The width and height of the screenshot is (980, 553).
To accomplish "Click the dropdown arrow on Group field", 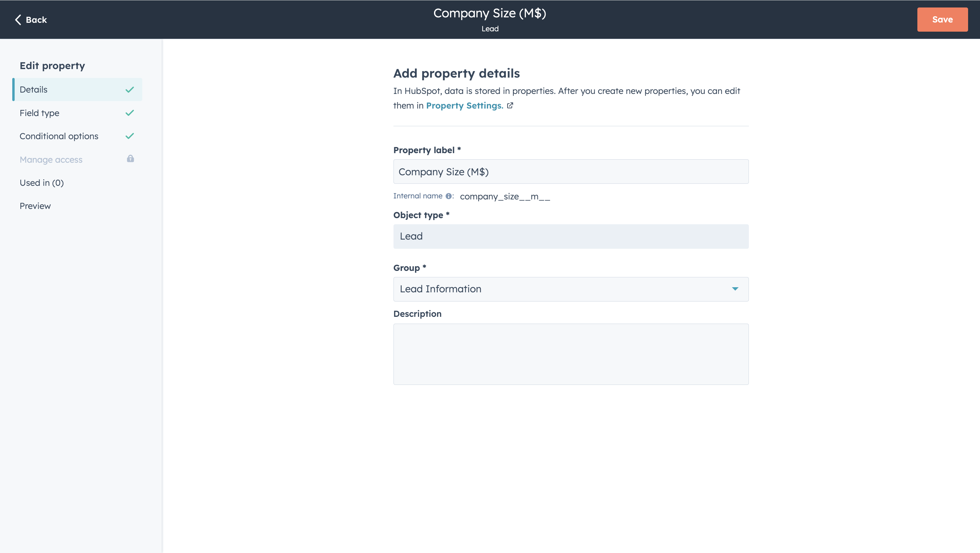I will point(735,289).
